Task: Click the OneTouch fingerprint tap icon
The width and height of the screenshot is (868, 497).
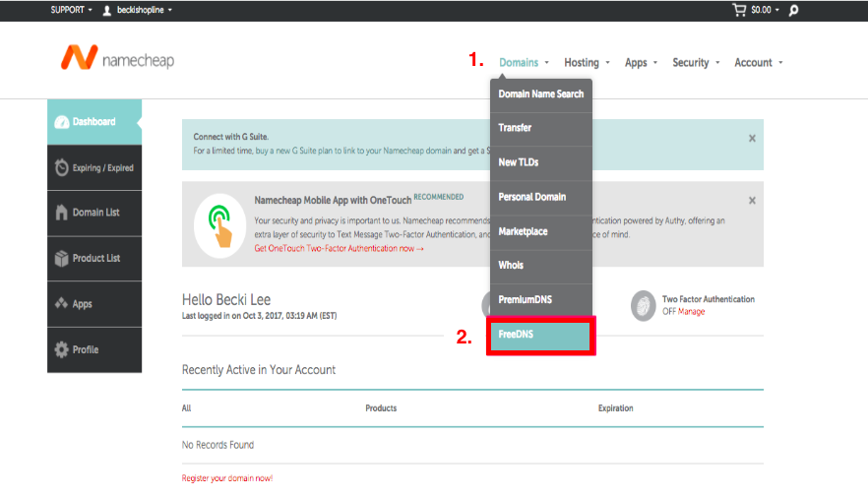Action: click(x=220, y=225)
